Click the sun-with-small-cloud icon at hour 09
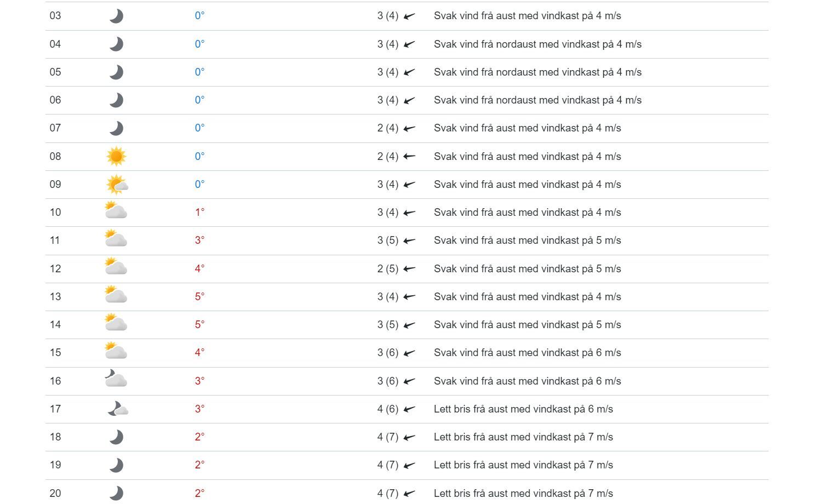835x504 pixels. [x=117, y=185]
